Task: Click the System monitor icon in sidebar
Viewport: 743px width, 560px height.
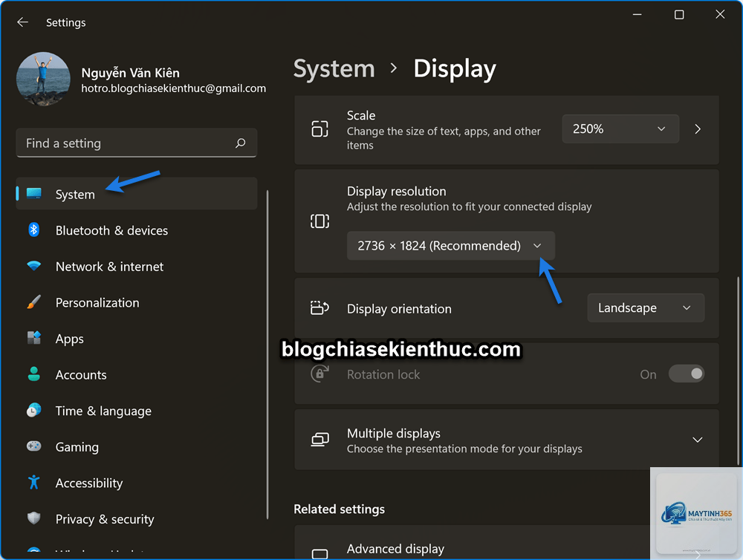Action: (x=34, y=193)
